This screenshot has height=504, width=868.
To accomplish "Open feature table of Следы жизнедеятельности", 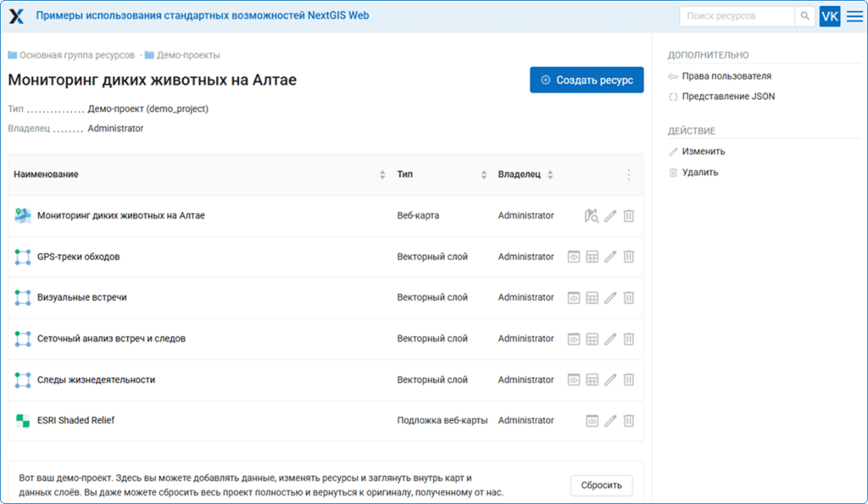I will [592, 380].
